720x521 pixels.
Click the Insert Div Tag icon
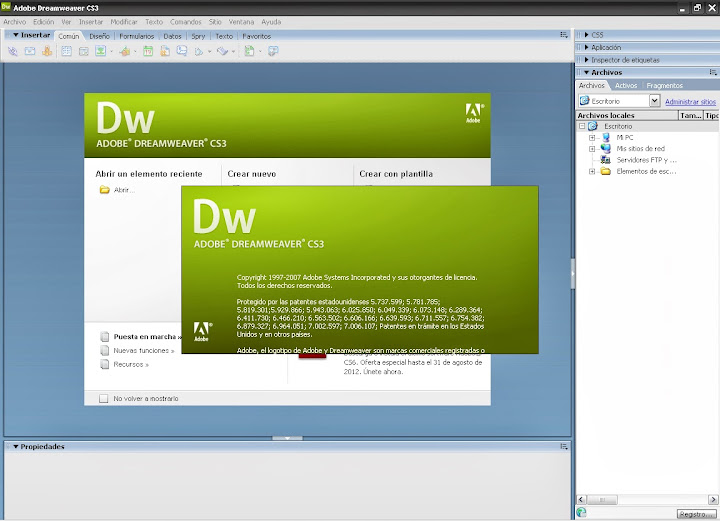pos(84,51)
